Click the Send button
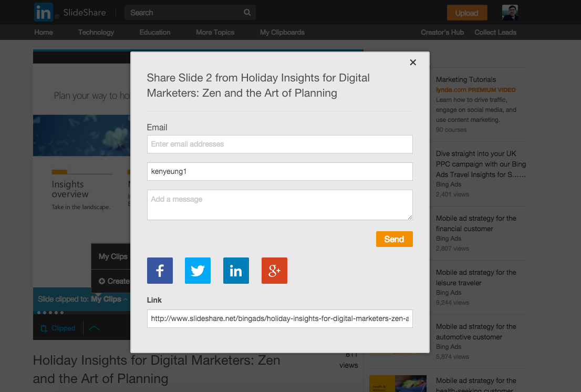581x392 pixels. click(394, 239)
